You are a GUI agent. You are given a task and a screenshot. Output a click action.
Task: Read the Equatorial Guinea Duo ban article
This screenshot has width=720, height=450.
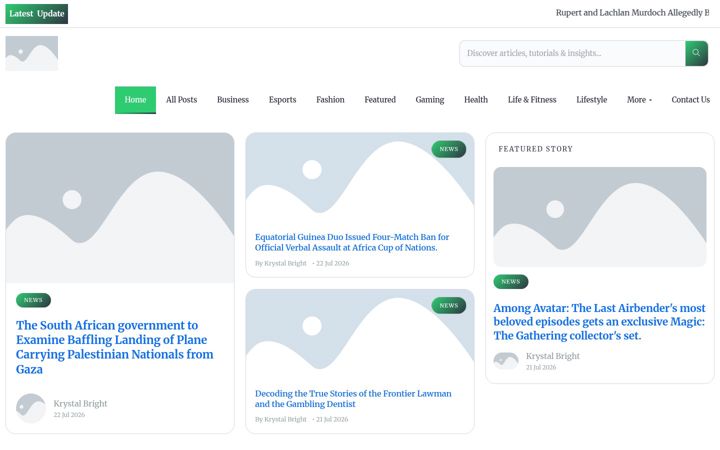click(352, 242)
